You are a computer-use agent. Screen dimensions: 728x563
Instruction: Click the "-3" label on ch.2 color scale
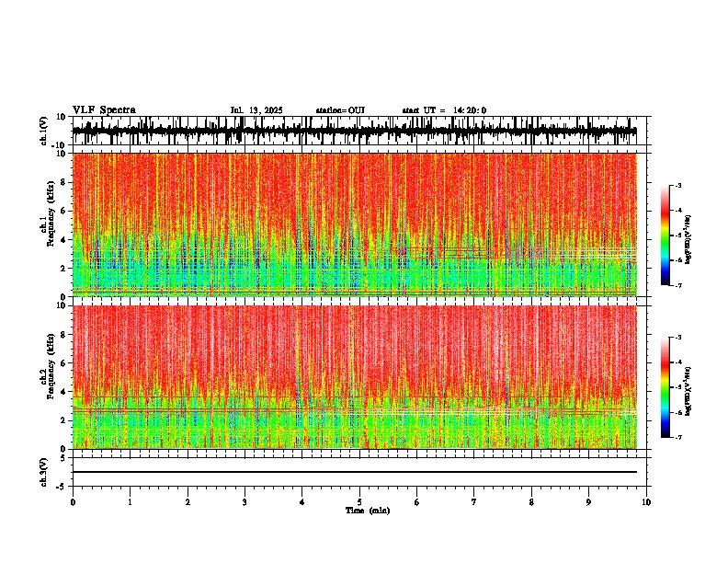[x=678, y=338]
